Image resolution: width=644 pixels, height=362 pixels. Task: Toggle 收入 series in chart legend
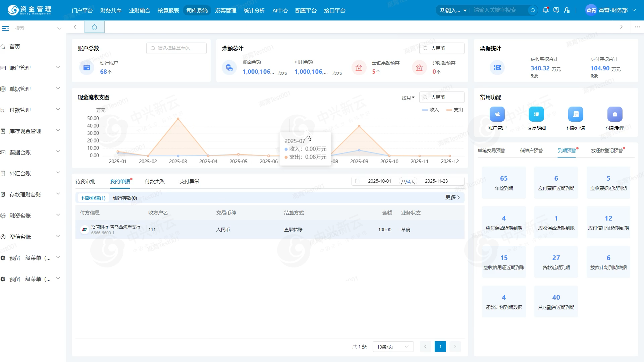click(x=431, y=110)
